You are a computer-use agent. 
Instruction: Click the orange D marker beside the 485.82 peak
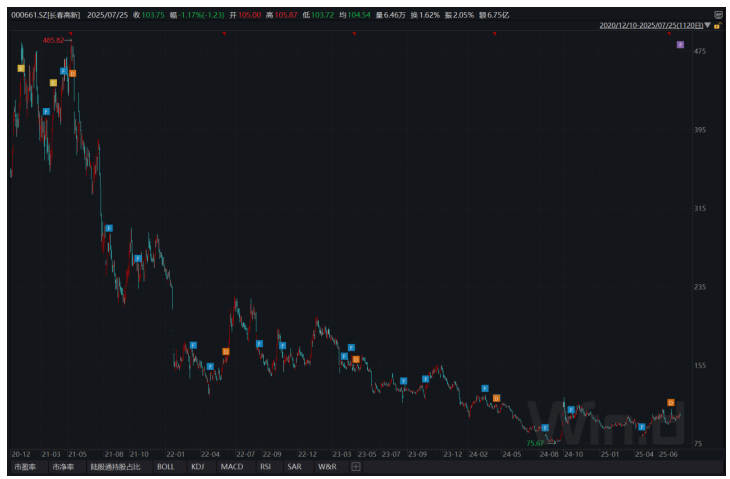pyautogui.click(x=72, y=74)
